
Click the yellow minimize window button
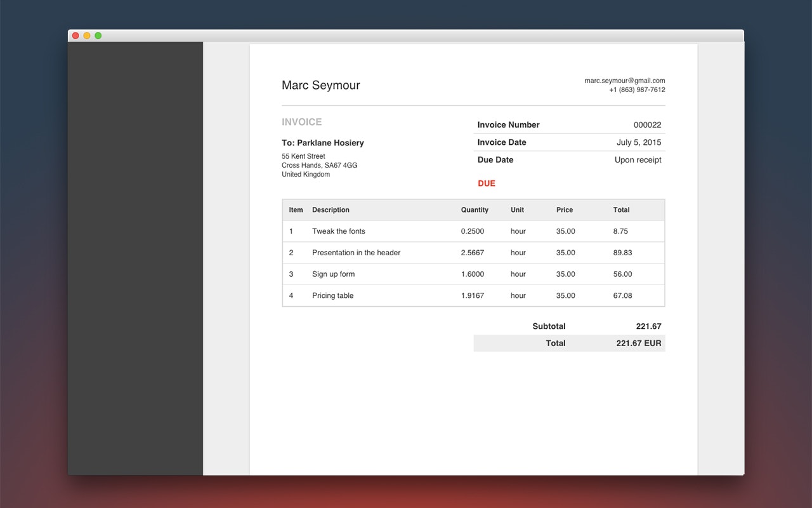[x=87, y=36]
